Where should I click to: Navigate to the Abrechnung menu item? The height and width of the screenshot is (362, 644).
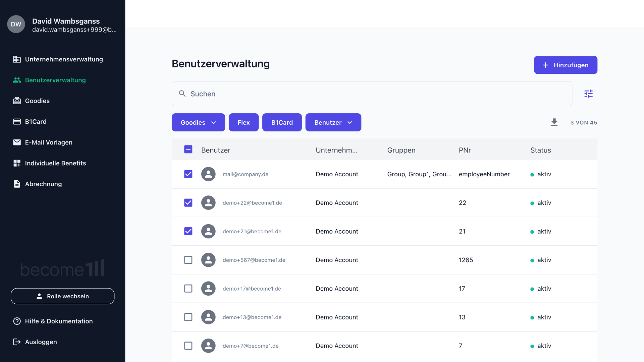[43, 184]
